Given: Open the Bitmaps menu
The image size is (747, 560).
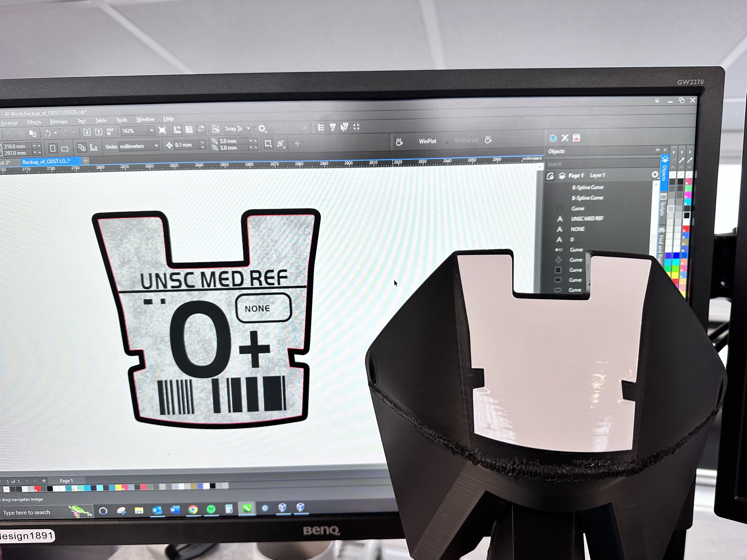Looking at the screenshot, I should point(59,121).
